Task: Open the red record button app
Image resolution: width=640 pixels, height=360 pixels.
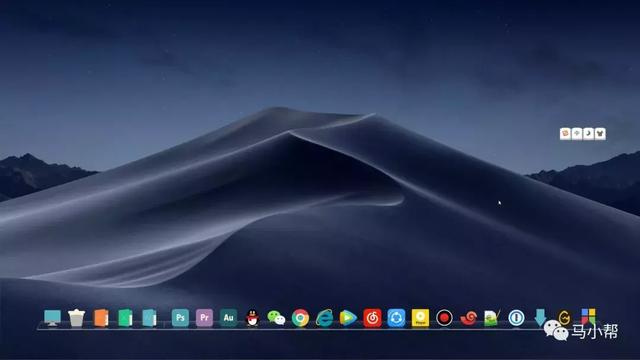Action: (x=444, y=318)
